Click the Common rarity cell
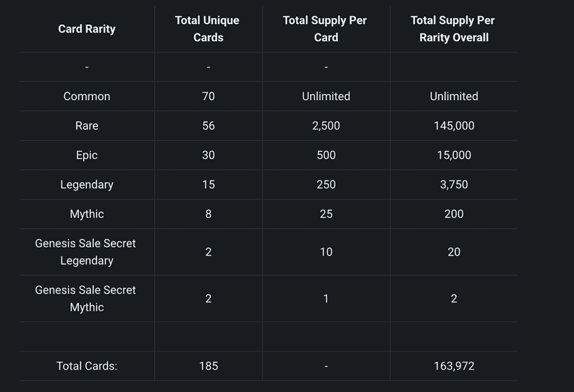Image resolution: width=574 pixels, height=392 pixels. coord(87,97)
